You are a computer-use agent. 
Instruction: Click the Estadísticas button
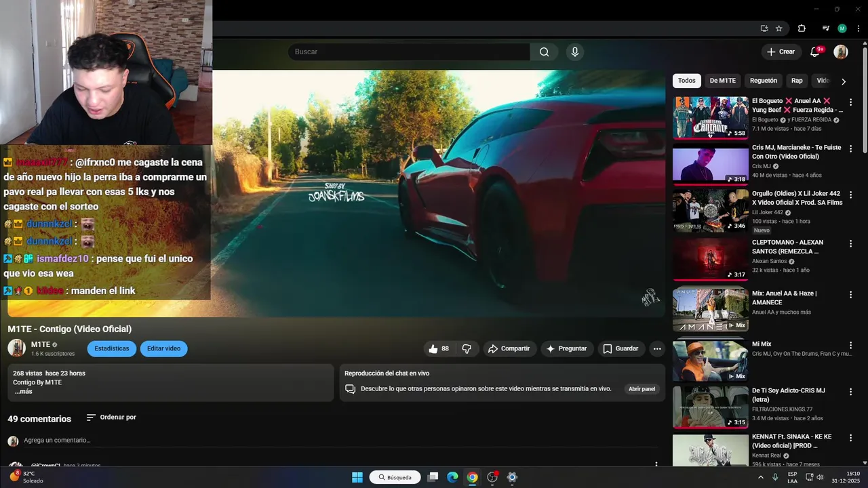click(112, 348)
